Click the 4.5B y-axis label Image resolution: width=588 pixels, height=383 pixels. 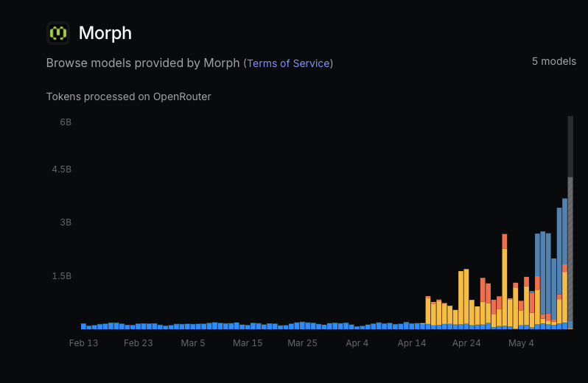(x=61, y=169)
